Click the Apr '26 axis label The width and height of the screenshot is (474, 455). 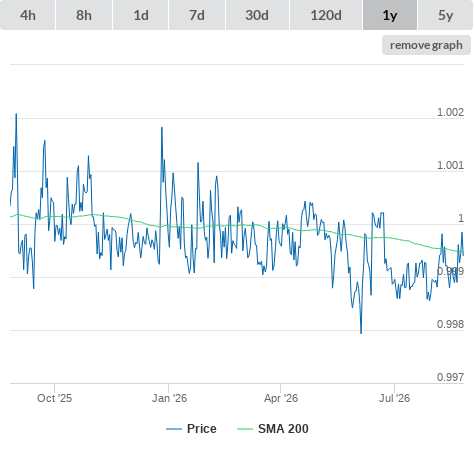pos(281,398)
